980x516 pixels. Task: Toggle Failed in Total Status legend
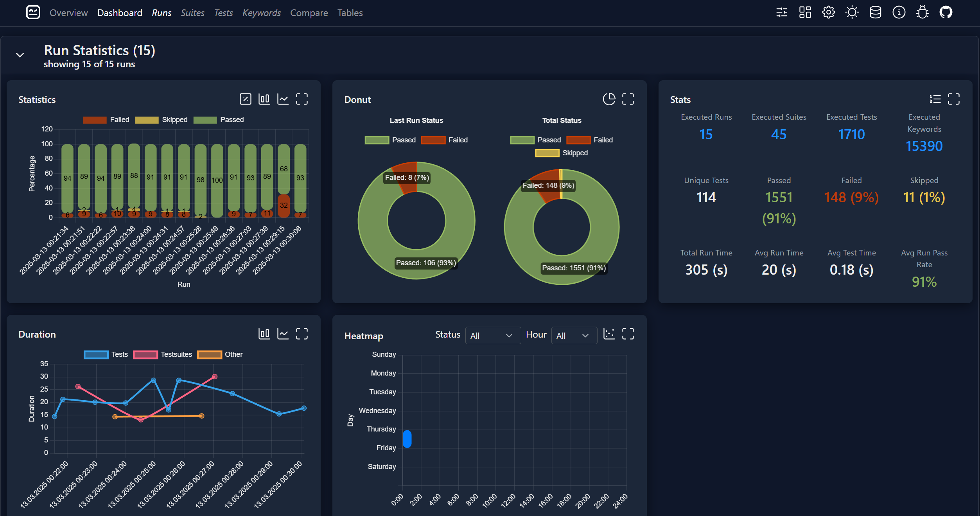click(x=589, y=140)
